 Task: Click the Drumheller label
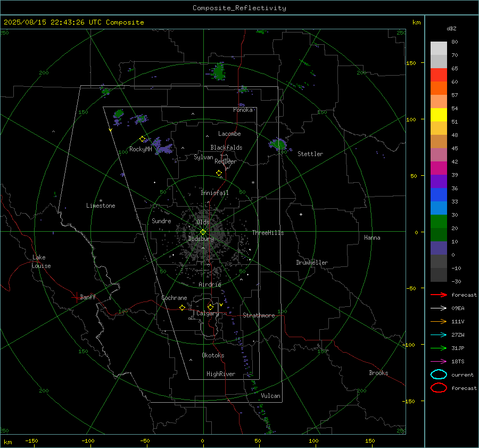312,263
